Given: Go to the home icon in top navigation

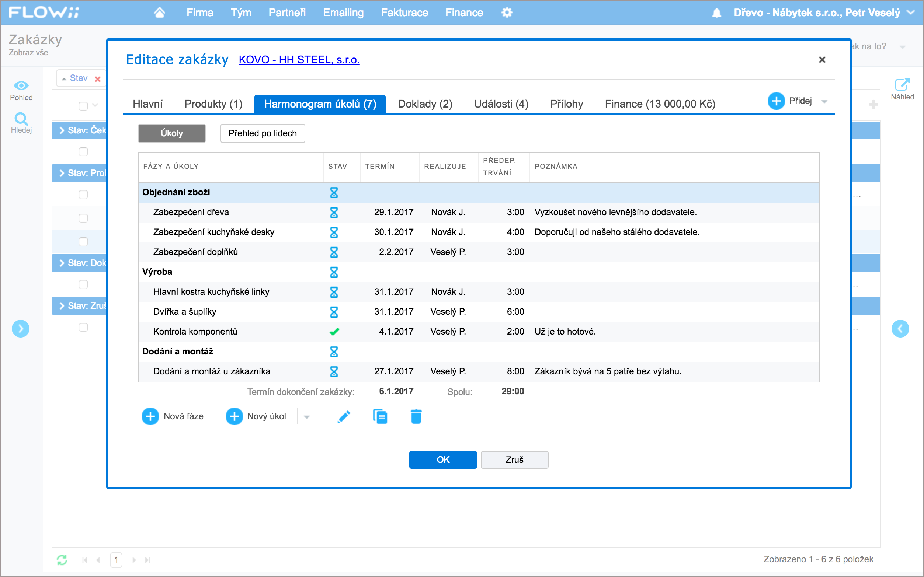Looking at the screenshot, I should point(160,13).
